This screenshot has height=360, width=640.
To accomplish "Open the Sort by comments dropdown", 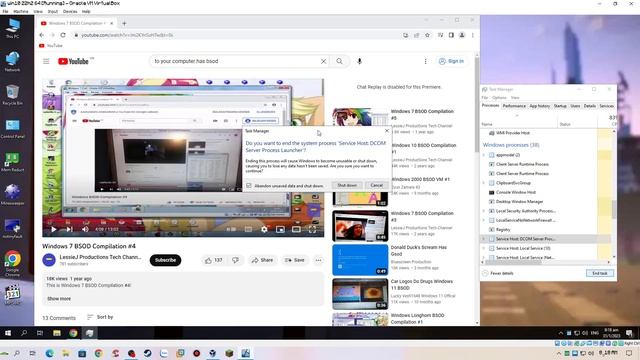I will pos(100,317).
